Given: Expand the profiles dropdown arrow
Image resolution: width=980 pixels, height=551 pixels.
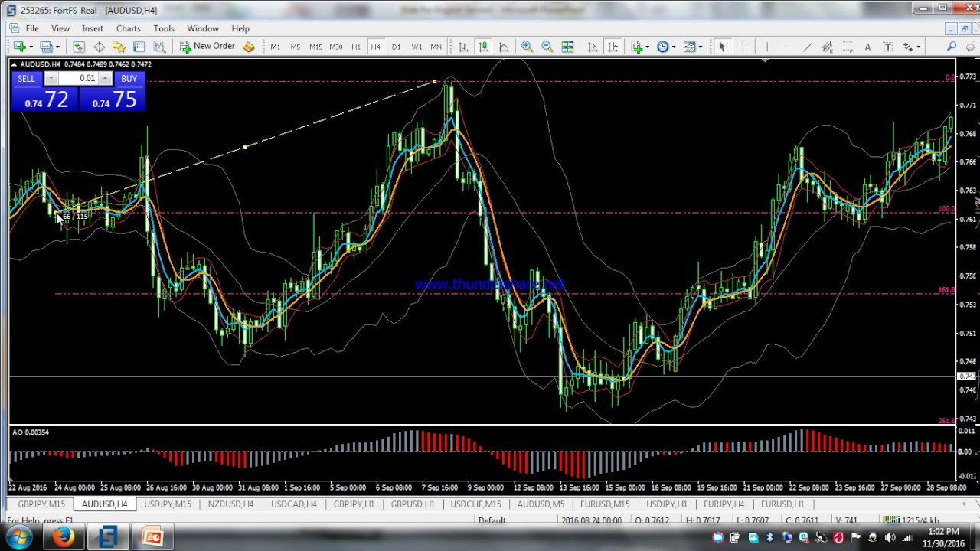Looking at the screenshot, I should pyautogui.click(x=57, y=47).
